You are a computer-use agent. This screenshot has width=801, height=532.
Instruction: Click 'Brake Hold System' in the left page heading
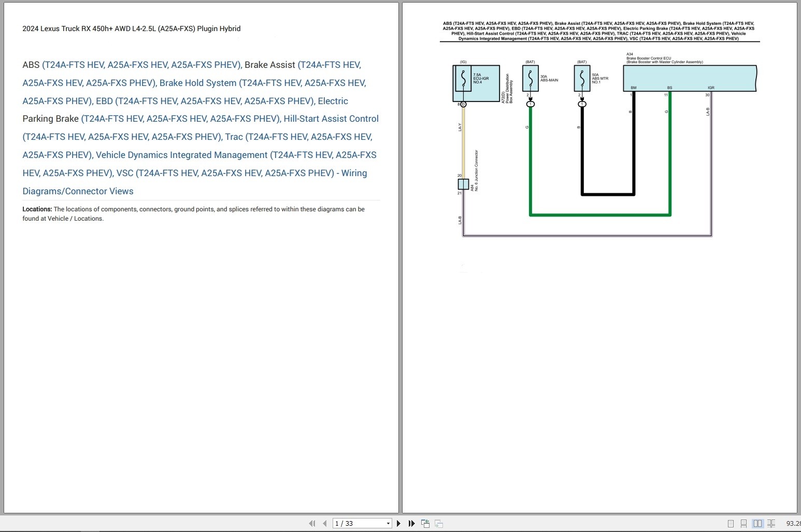(198, 83)
